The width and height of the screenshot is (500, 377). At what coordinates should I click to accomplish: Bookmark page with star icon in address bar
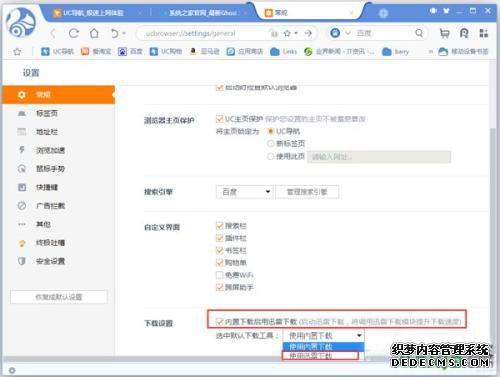coord(287,33)
